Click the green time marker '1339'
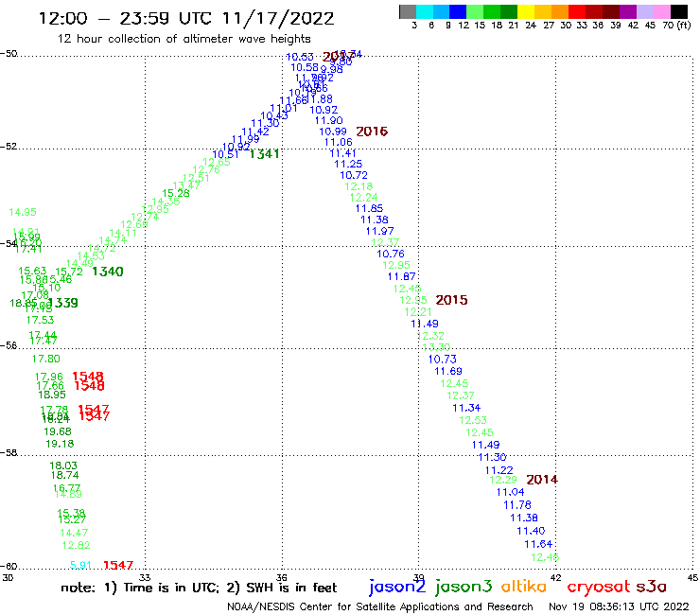This screenshot has height=615, width=700. (x=63, y=303)
